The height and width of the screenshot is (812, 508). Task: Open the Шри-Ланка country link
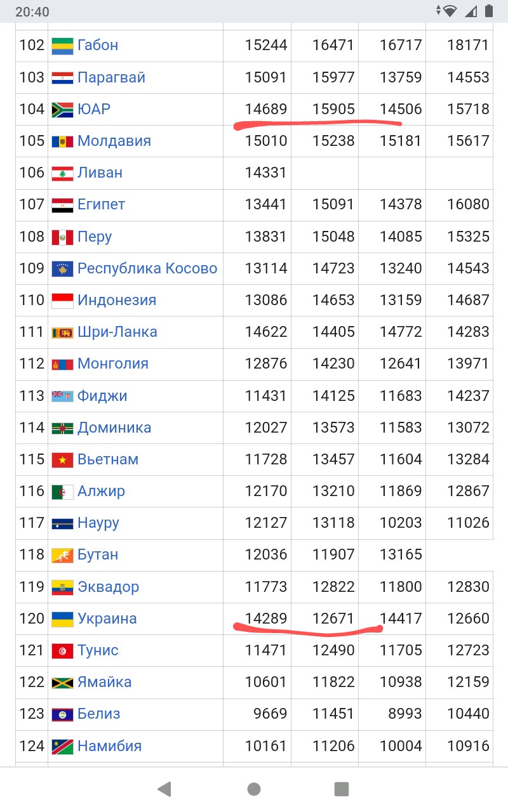click(x=117, y=332)
